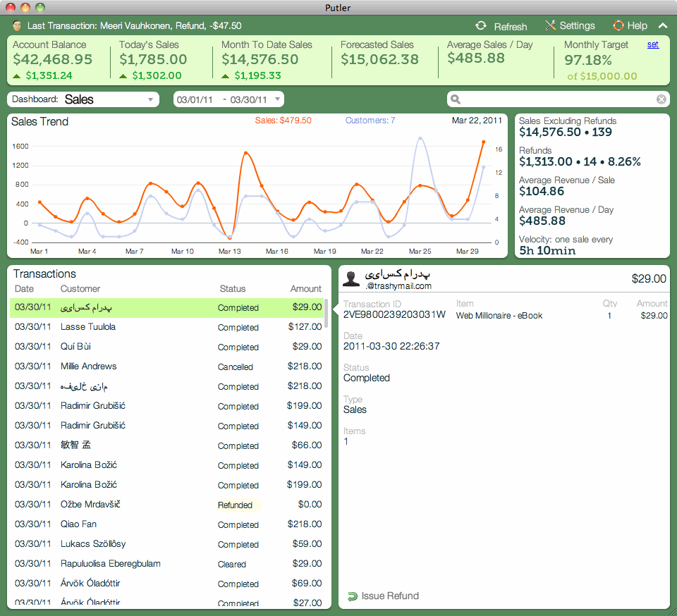Click the Average Sales / Day $485.88 value
The height and width of the screenshot is (616, 677).
[476, 58]
